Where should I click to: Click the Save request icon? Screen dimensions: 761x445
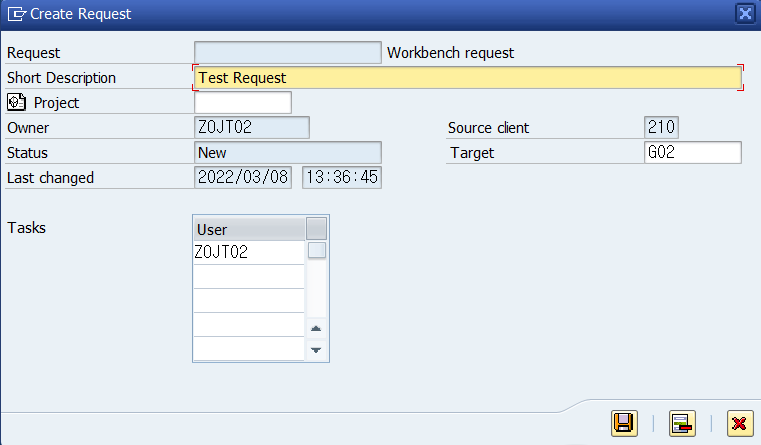pos(624,423)
